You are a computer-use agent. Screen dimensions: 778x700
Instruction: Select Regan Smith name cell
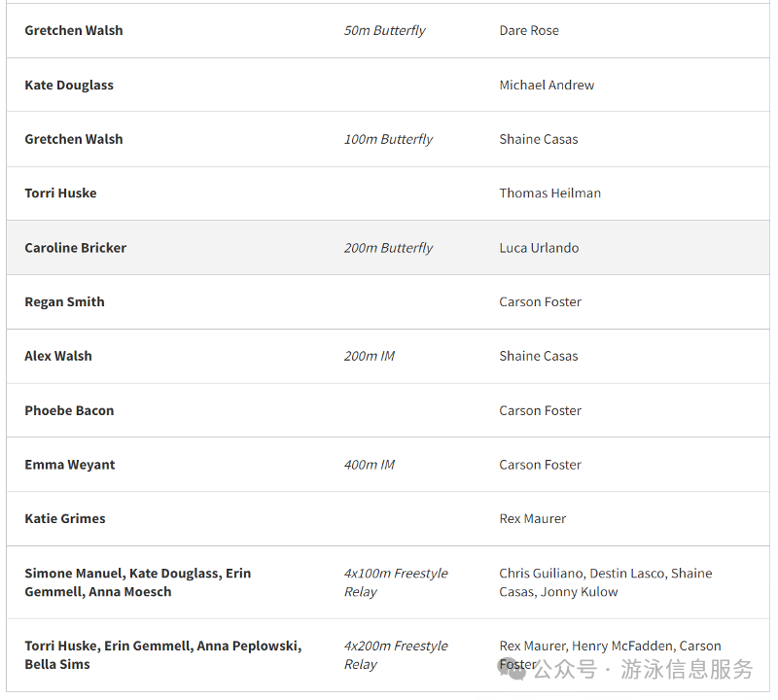click(64, 301)
